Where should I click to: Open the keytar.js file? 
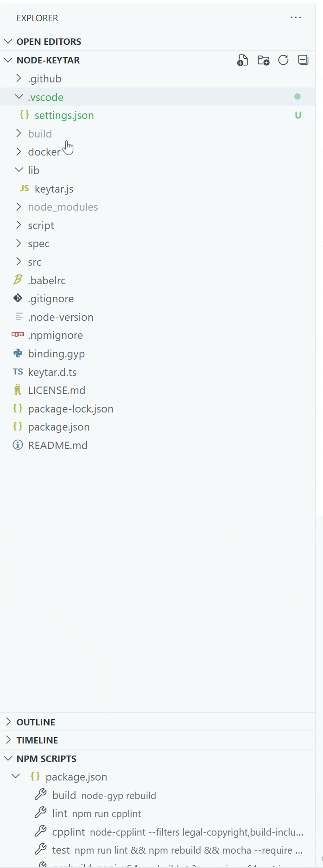coord(54,189)
